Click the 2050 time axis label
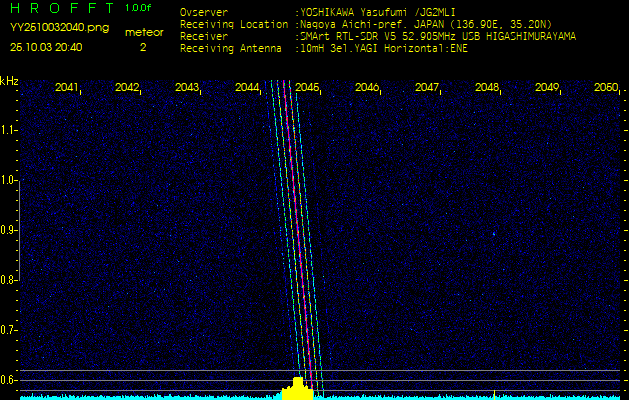 [x=605, y=88]
